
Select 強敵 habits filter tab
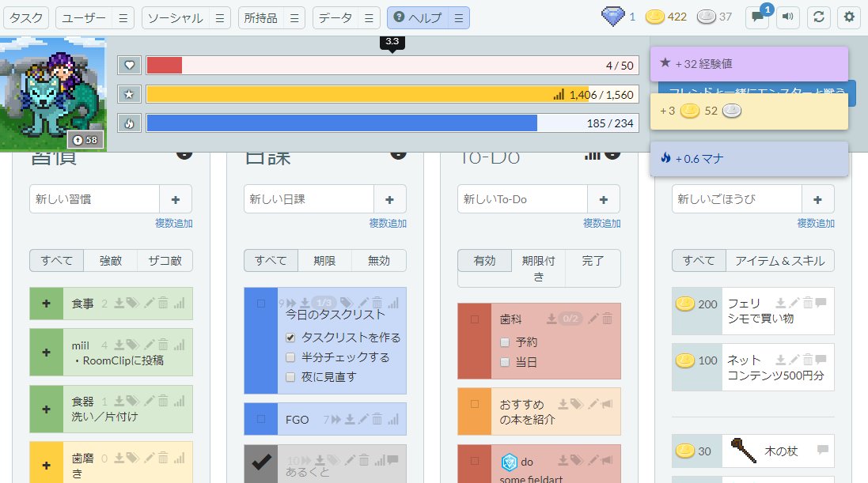tap(111, 261)
